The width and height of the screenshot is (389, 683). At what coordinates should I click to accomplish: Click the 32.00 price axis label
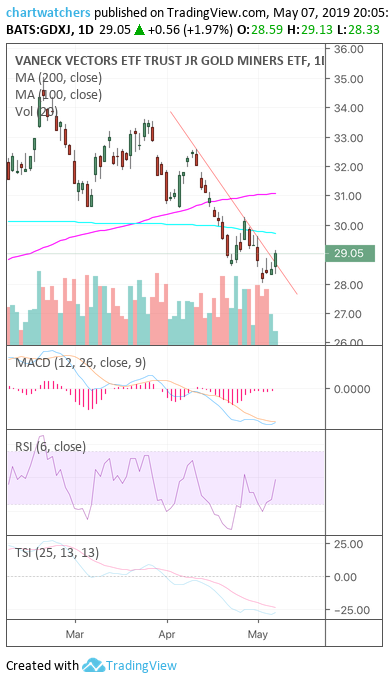coord(348,167)
